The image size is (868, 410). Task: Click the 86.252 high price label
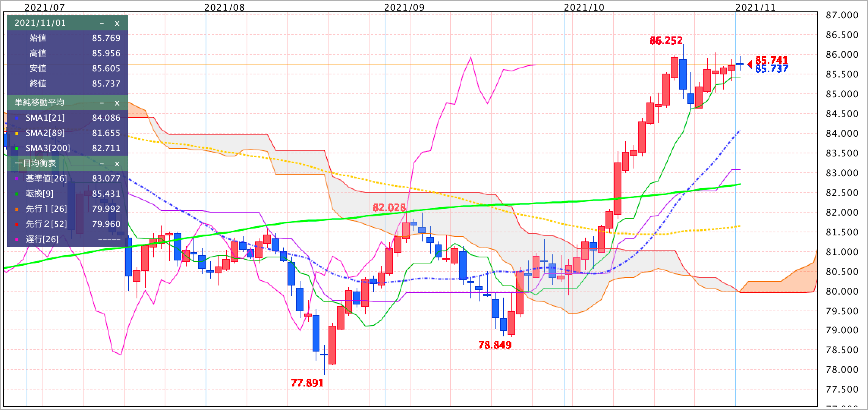(x=666, y=41)
